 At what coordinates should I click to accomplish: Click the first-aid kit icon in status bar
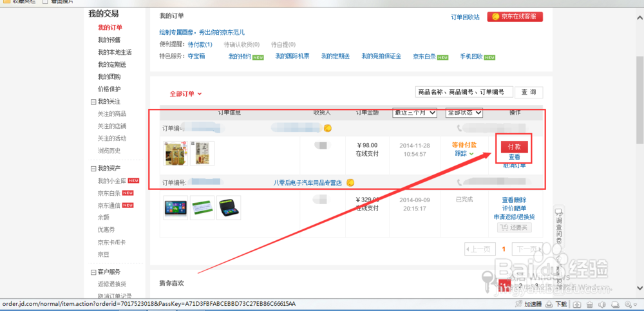pos(576,305)
